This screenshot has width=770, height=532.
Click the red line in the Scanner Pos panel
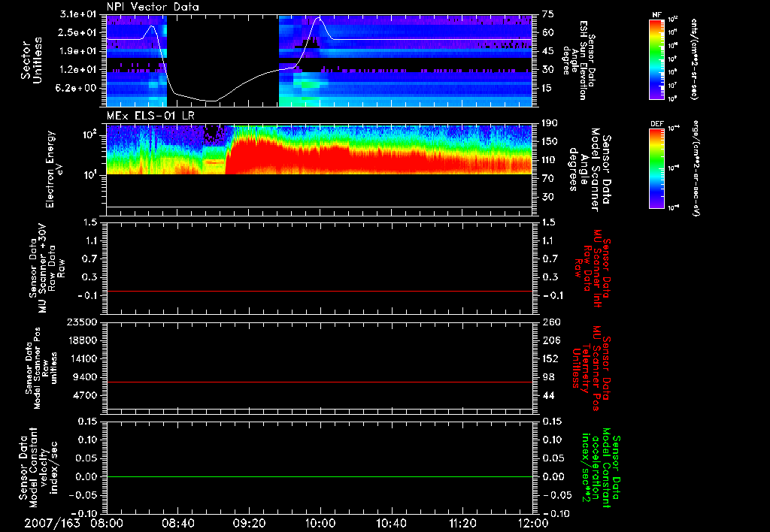click(x=320, y=382)
